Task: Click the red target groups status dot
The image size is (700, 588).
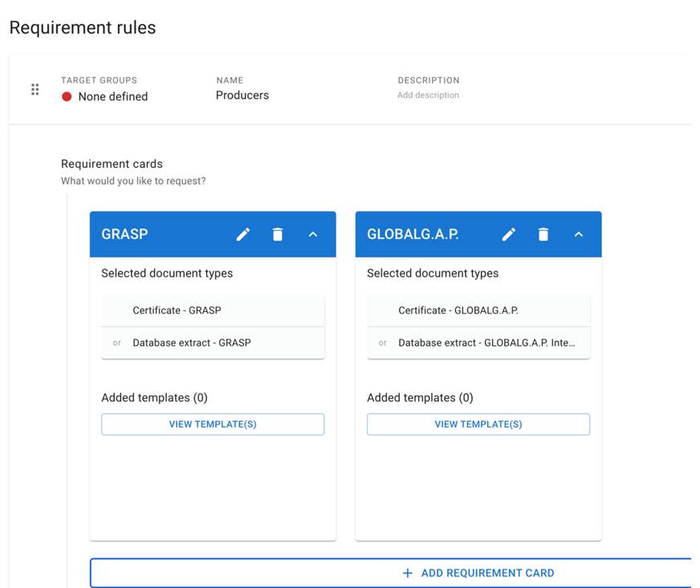Action: 67,96
